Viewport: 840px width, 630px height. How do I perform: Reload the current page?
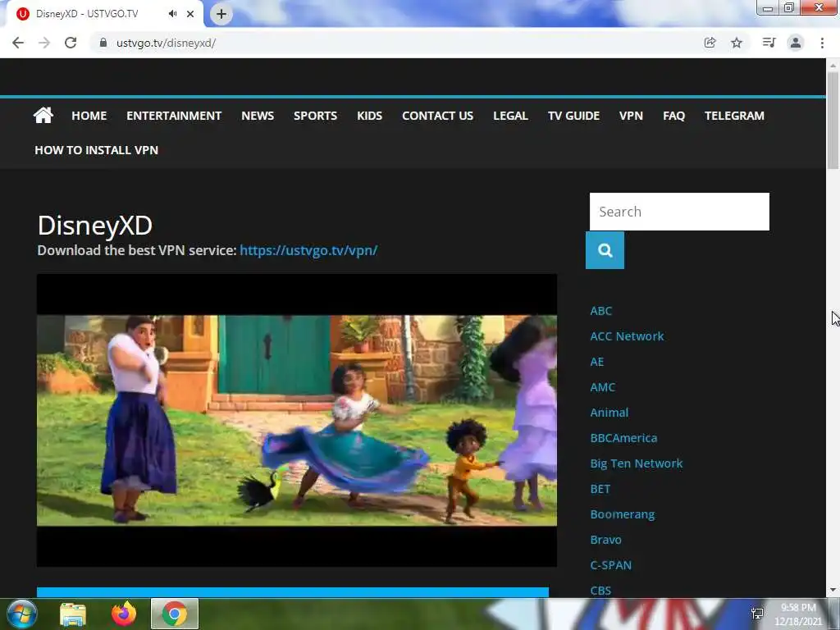[71, 43]
